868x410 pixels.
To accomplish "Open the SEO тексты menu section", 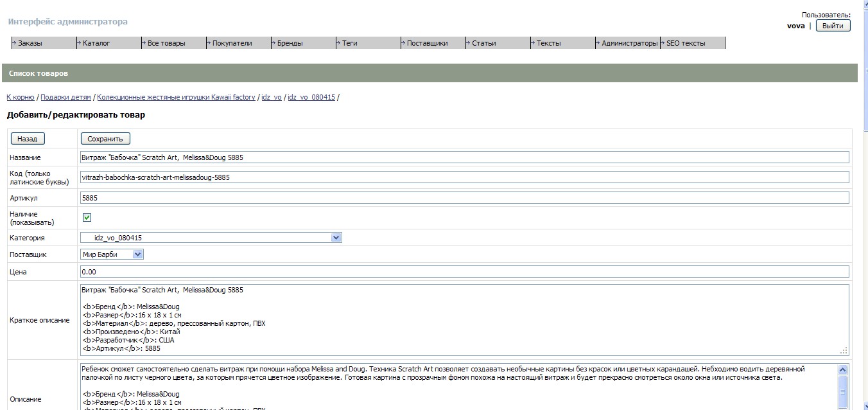I will 693,43.
